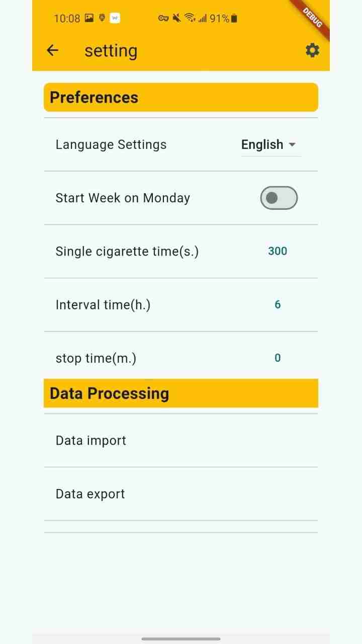Tap the muted sound status icon

point(176,18)
